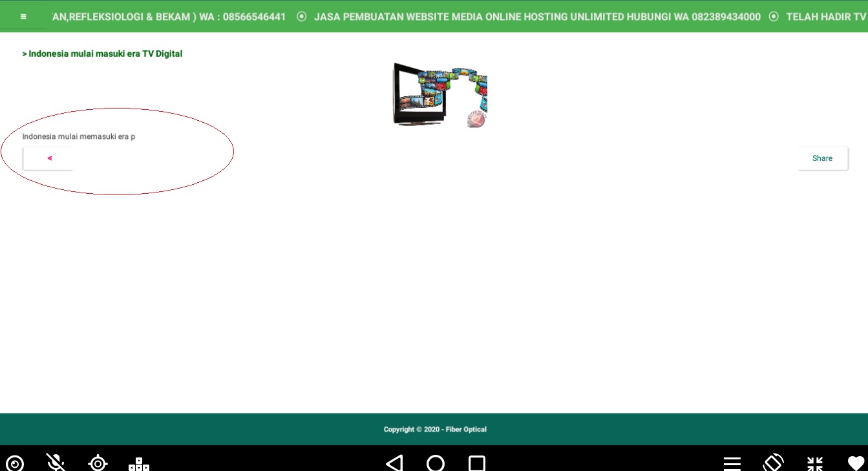Open the green hamburger menu
868x471 pixels.
click(23, 17)
